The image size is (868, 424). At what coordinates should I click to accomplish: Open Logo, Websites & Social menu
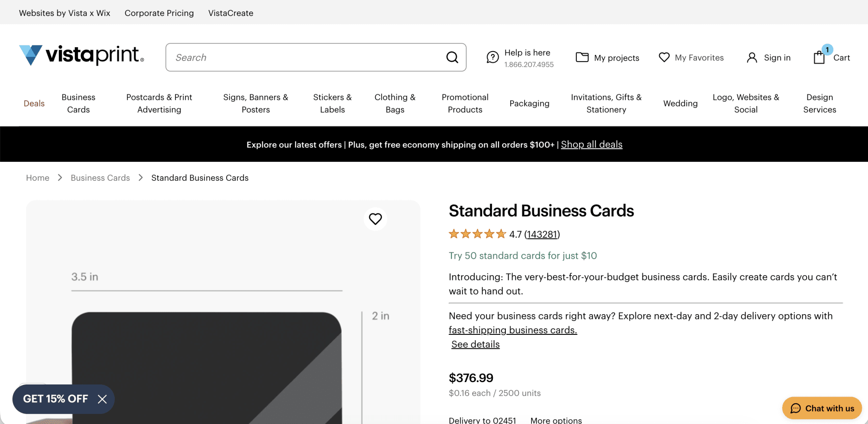[x=746, y=104]
